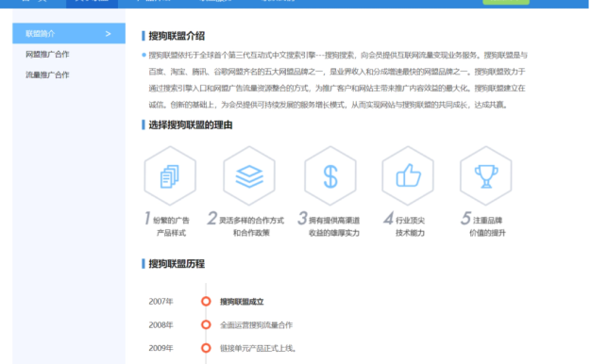
Task: Open 流量推广合作 in the sidebar
Action: click(x=47, y=74)
